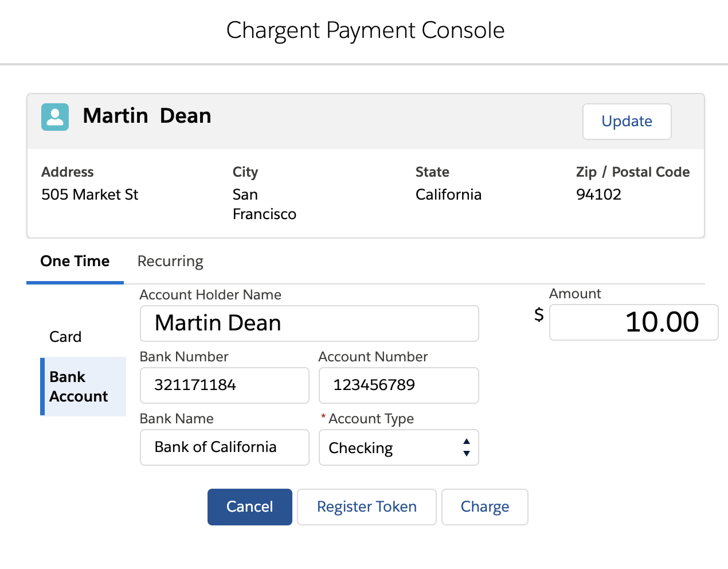Switch to the Recurring tab
Screen dimensions: 728x569
tap(170, 261)
